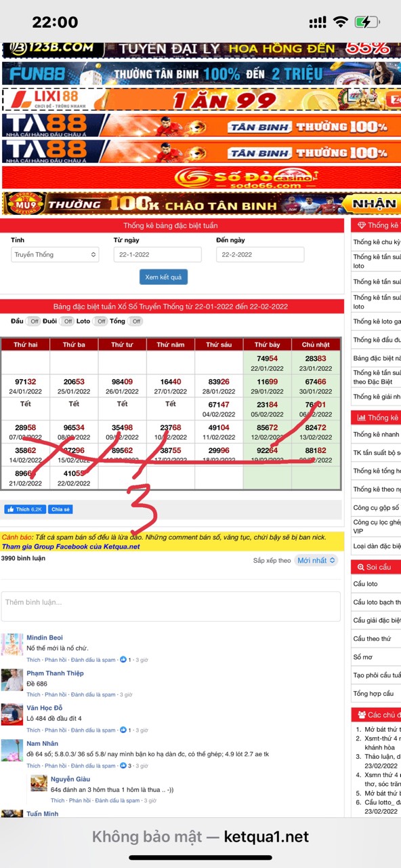
Task: Click the like reaction icon on Nam Nhân's comment
Action: point(123,766)
